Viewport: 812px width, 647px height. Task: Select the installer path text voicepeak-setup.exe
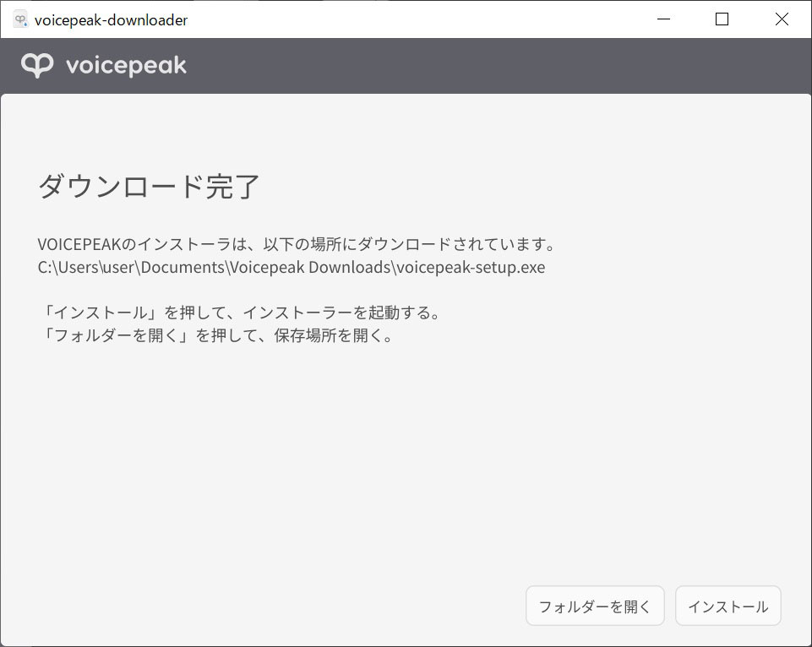coord(471,267)
